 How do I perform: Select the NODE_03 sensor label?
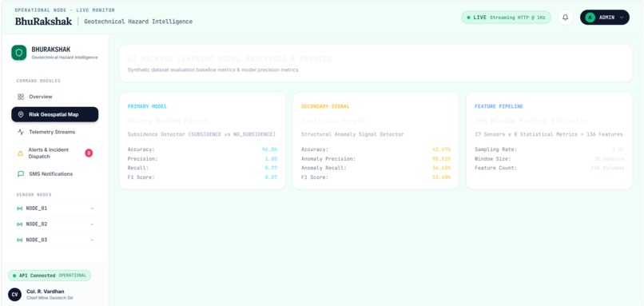tap(37, 240)
